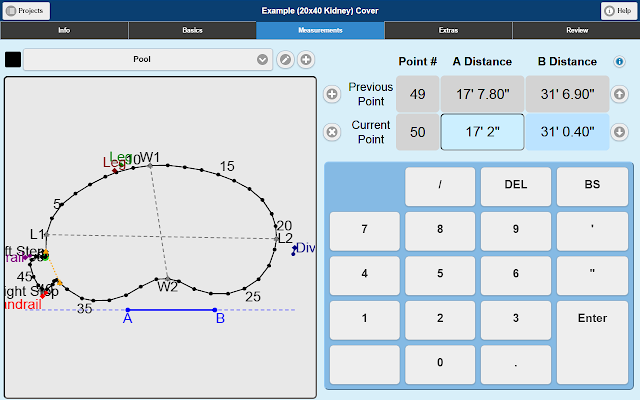Click the Current Point number 50 cell
The height and width of the screenshot is (400, 640).
click(418, 132)
